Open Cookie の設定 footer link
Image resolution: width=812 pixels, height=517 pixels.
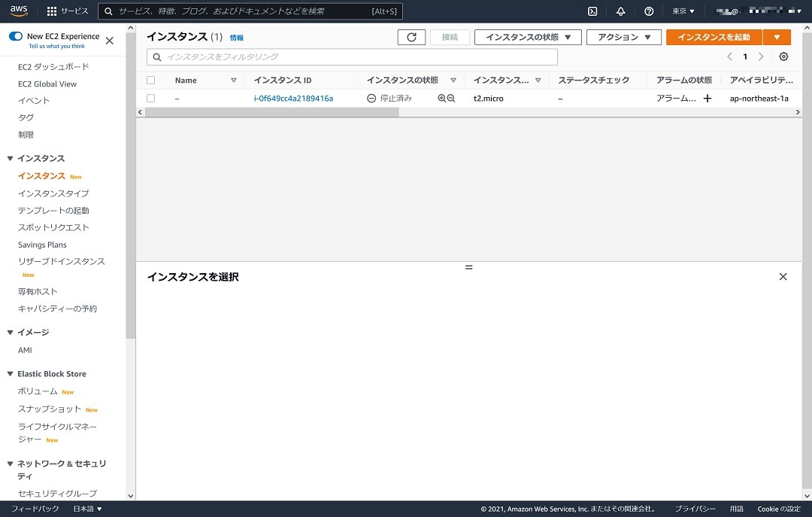coord(779,509)
